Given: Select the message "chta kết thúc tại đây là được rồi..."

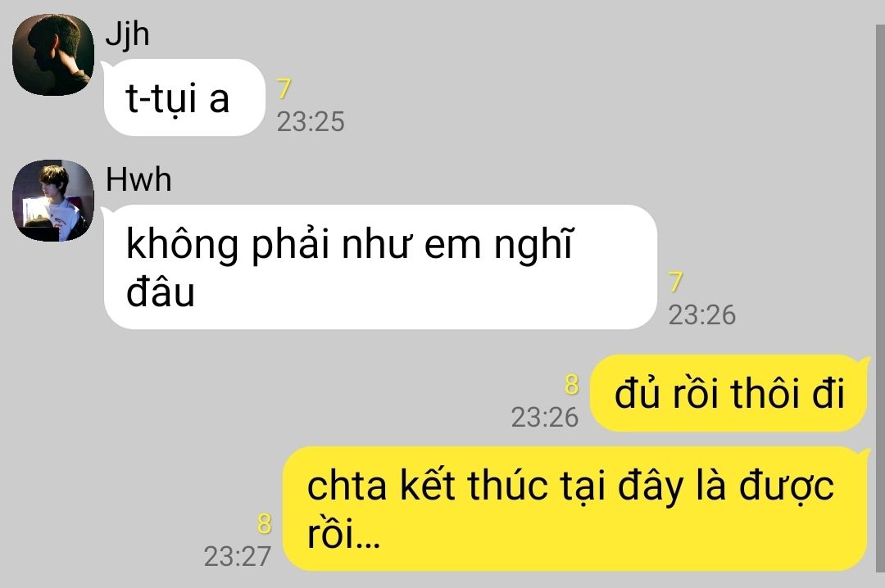Looking at the screenshot, I should (574, 509).
